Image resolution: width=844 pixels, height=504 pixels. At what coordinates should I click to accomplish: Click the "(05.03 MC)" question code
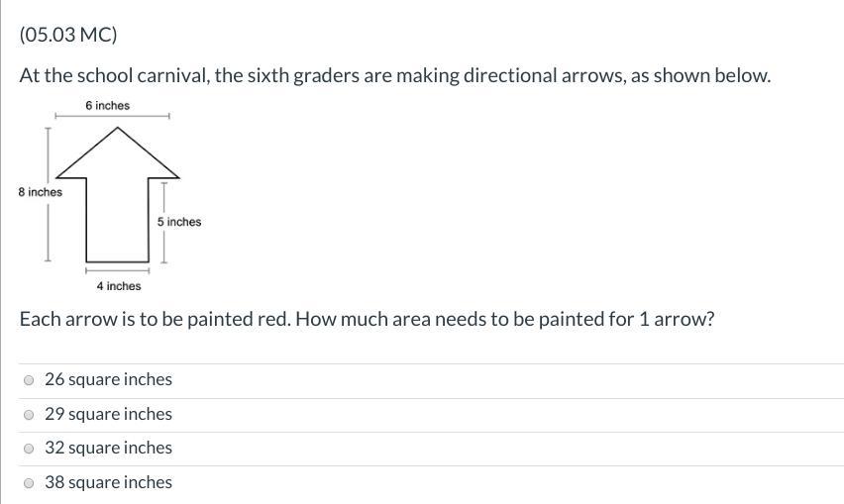(x=68, y=35)
